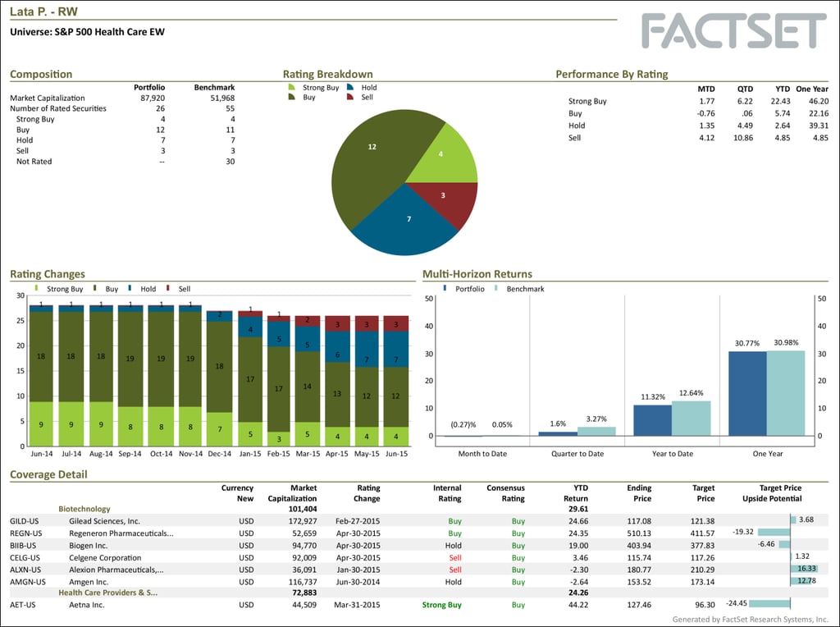The width and height of the screenshot is (840, 627).
Task: Click Strong Buy swatch in Rating Breakdown legend
Action: click(x=291, y=87)
